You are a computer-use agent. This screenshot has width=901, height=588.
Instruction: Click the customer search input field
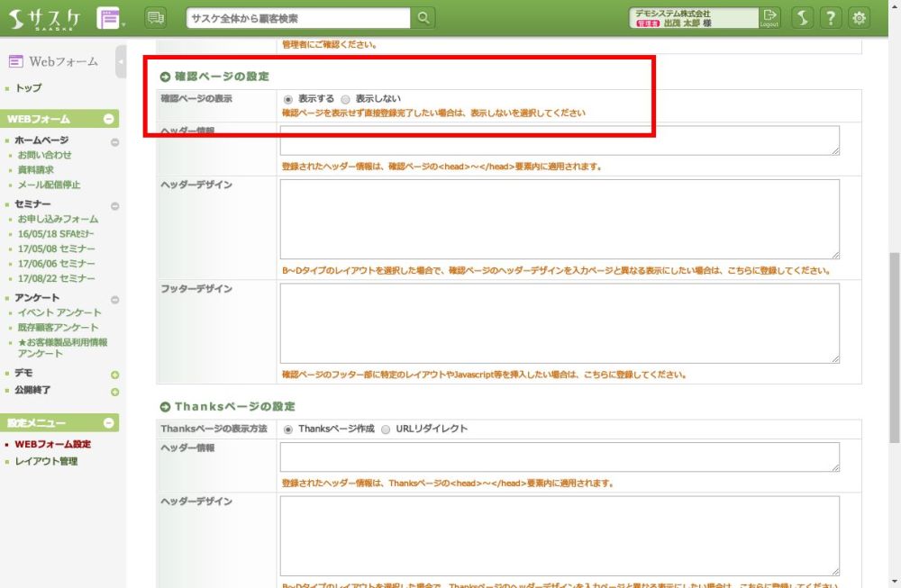pyautogui.click(x=298, y=18)
